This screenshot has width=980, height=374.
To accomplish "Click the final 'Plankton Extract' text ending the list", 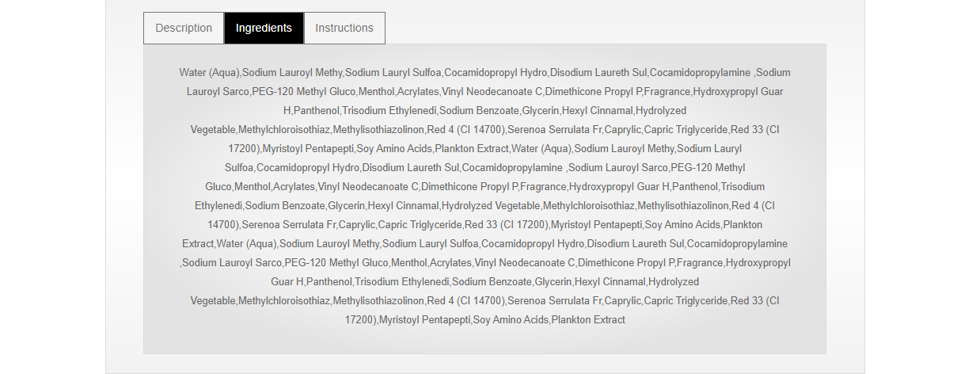I will pyautogui.click(x=588, y=320).
